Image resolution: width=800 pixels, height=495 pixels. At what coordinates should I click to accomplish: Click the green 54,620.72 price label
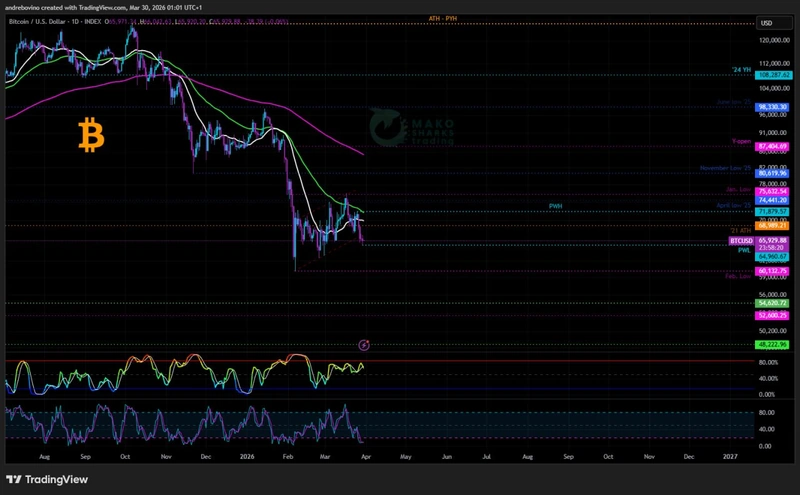point(774,303)
